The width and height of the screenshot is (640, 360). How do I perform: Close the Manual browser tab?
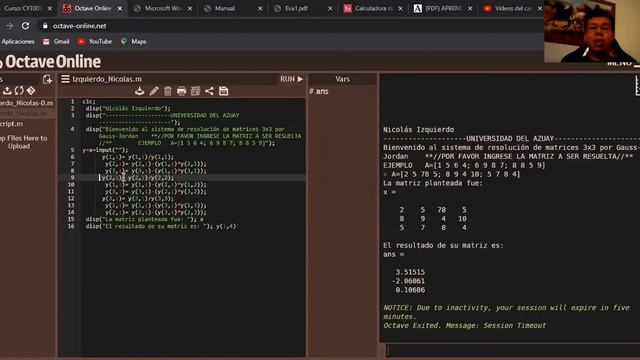260,9
